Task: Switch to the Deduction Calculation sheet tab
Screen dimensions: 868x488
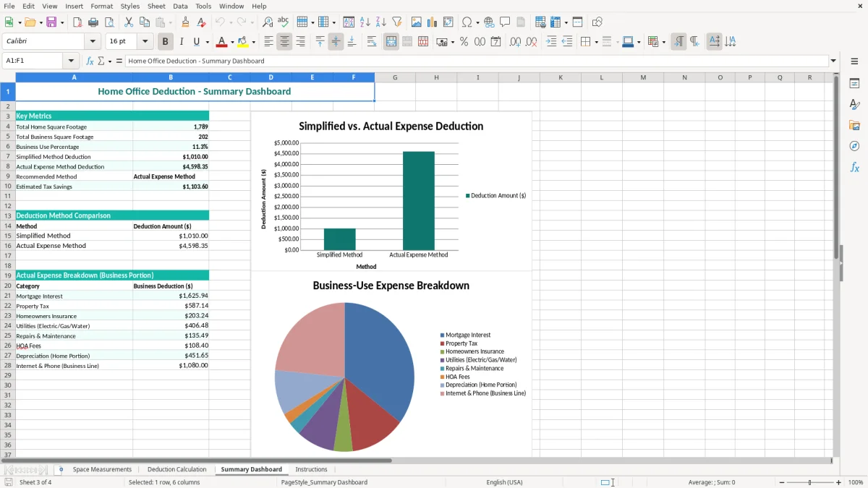Action: (x=177, y=469)
